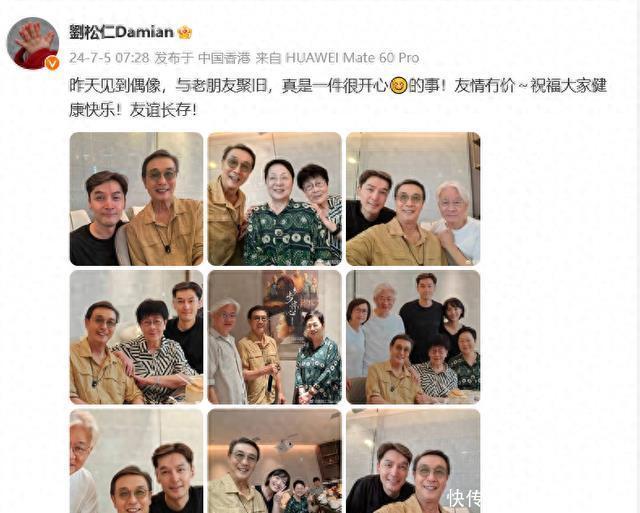This screenshot has width=640, height=513.
Task: Click the 中国香港 location text
Action: click(x=224, y=58)
